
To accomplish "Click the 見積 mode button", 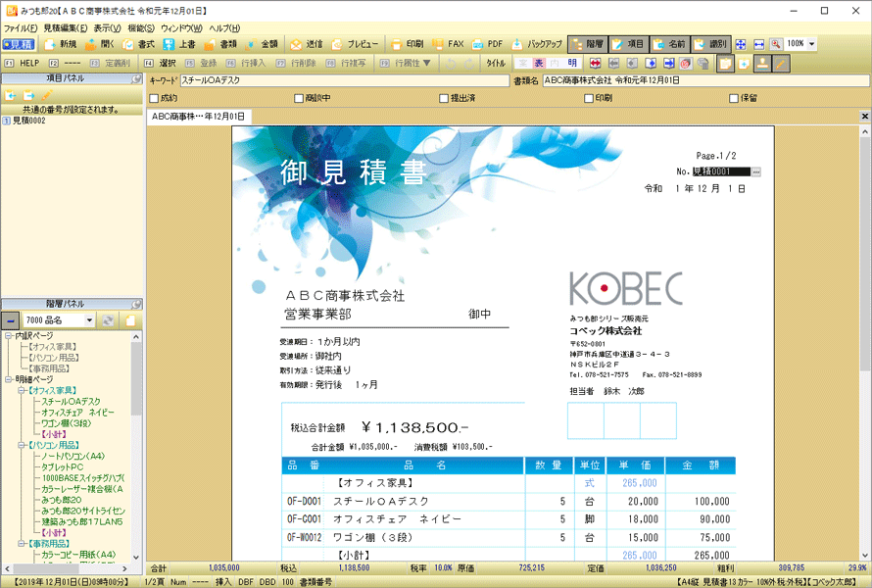I will click(19, 44).
